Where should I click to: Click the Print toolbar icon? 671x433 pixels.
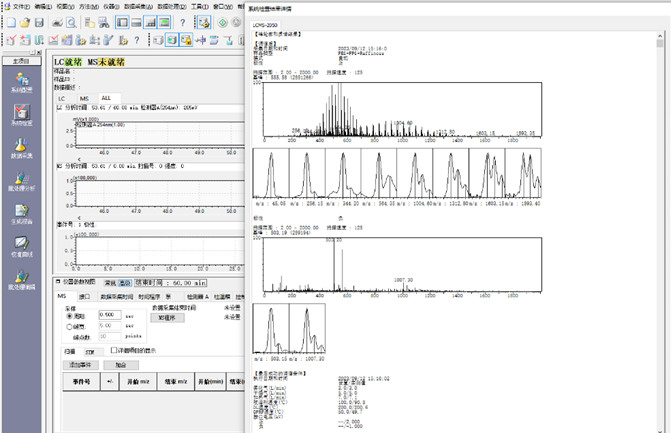pyautogui.click(x=57, y=22)
